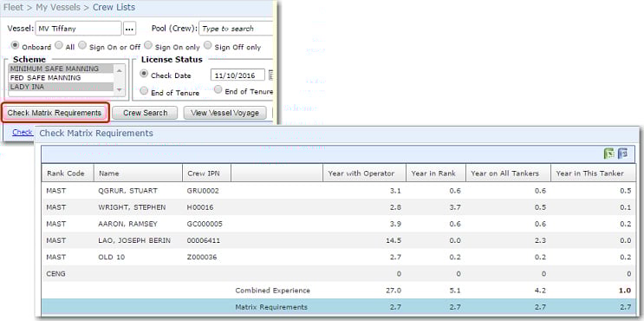Click Crew IPN Z000036
The height and width of the screenshot is (321, 644).
[x=202, y=258]
